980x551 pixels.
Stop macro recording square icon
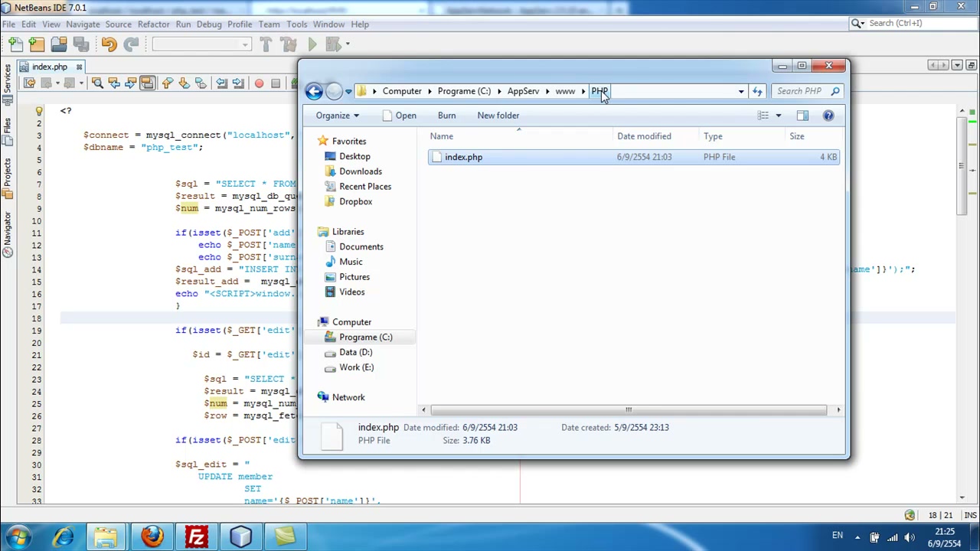tap(276, 83)
